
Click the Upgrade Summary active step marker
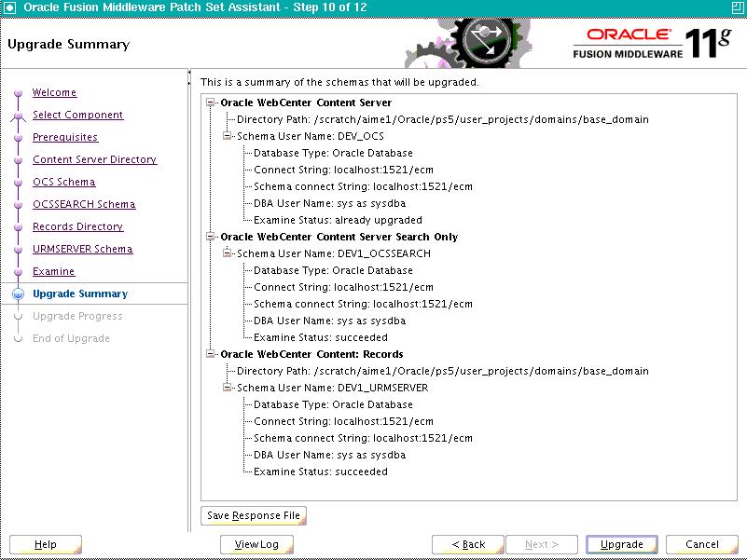(x=18, y=294)
